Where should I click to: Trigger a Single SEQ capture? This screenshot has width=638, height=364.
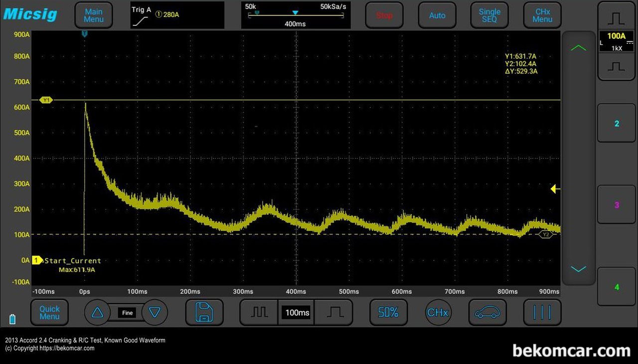click(489, 15)
